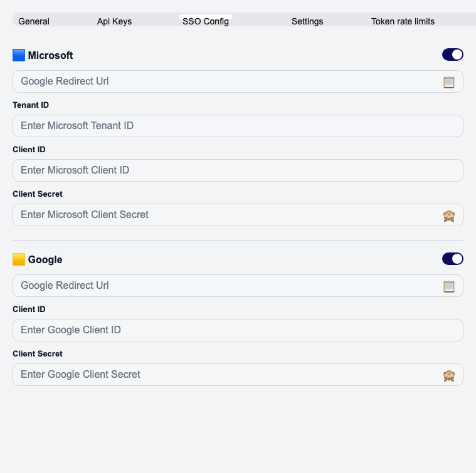Click the blue Microsoft logo square
The image size is (476, 473).
click(x=19, y=55)
